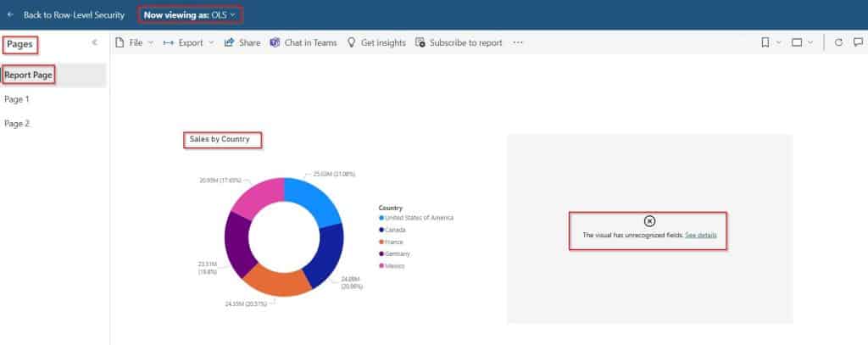This screenshot has height=345, width=868.
Task: Select Germany legend item
Action: pyautogui.click(x=395, y=253)
